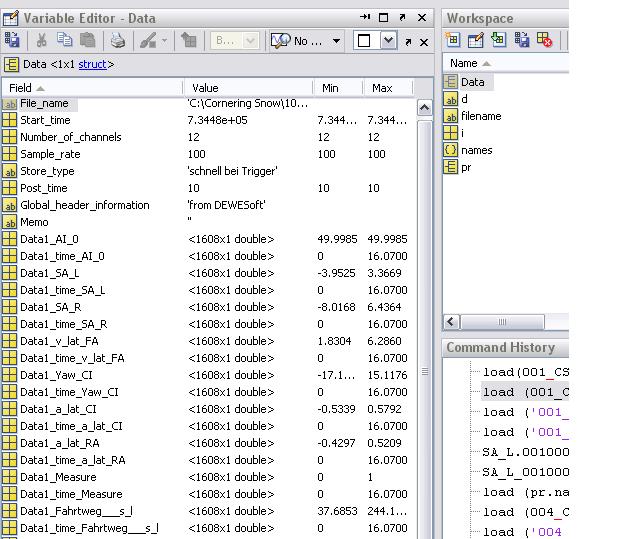This screenshot has height=539, width=640.
Task: Select the 'pr' variable in Workspace
Action: [x=466, y=167]
